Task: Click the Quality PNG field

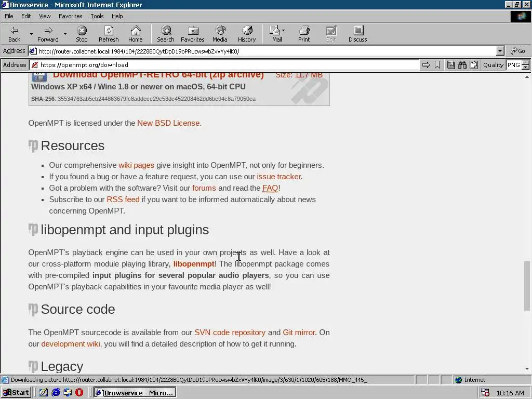Action: [514, 65]
